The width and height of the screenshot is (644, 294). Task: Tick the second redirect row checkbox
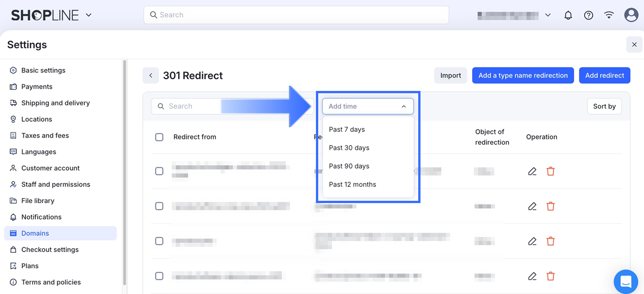[x=159, y=206]
